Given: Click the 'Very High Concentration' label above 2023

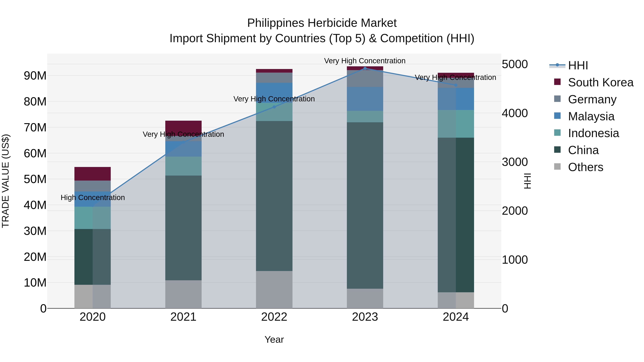Looking at the screenshot, I should (x=365, y=61).
